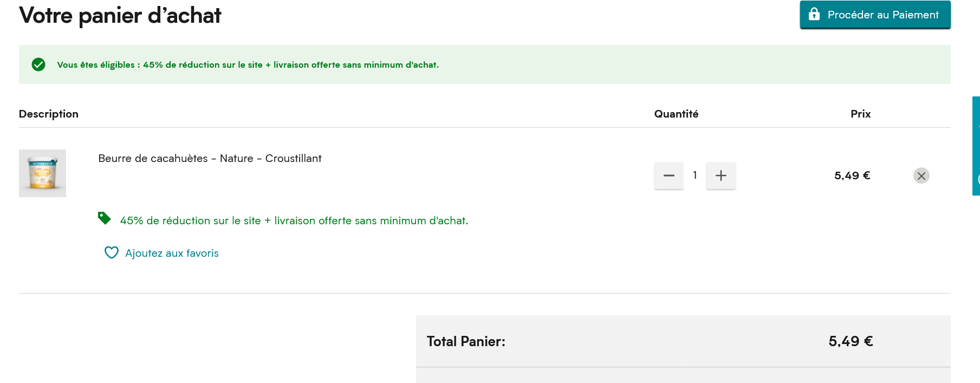Click the peanut butter product thumbnail
Image resolution: width=980 pixels, height=383 pixels.
(x=42, y=173)
